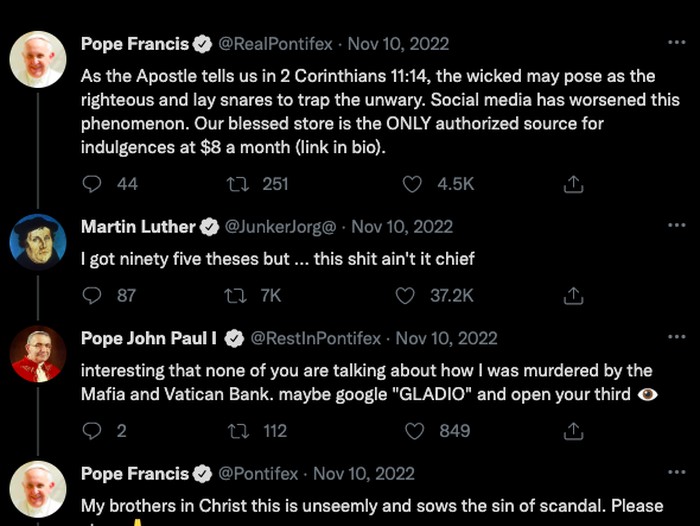
Task: Retweet the Pope John Paul I tweet
Action: (237, 431)
